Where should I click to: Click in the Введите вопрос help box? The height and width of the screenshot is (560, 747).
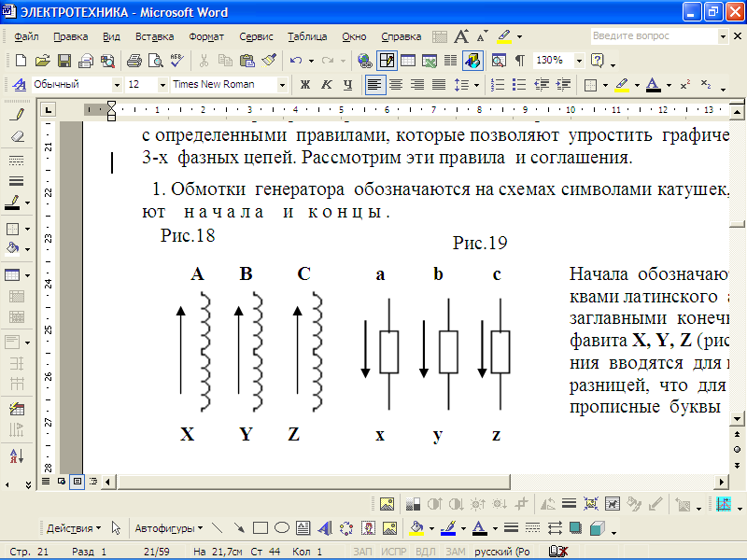click(x=654, y=36)
